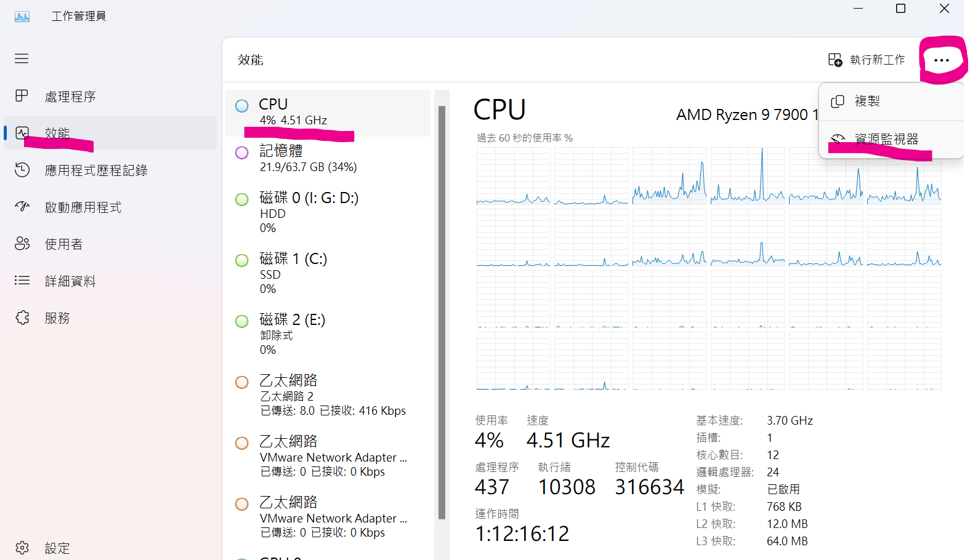
Task: Open the three-dot more options menu
Action: 941,60
